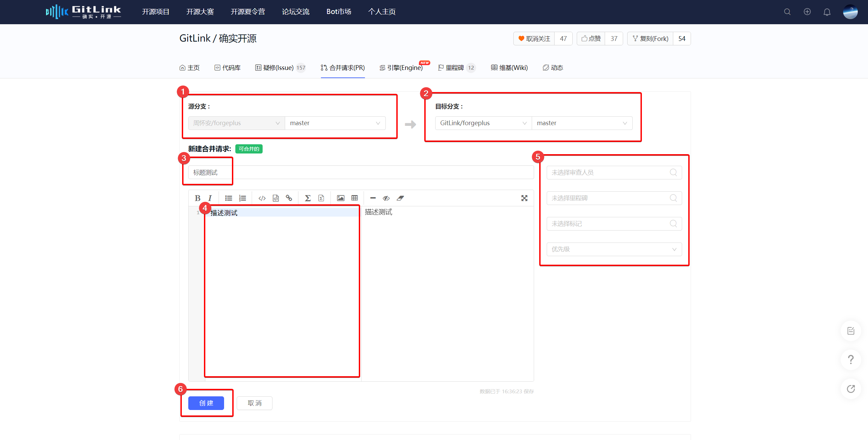Viewport: 868px width, 440px height.
Task: Open the 开源夏令营 menu
Action: (x=248, y=12)
